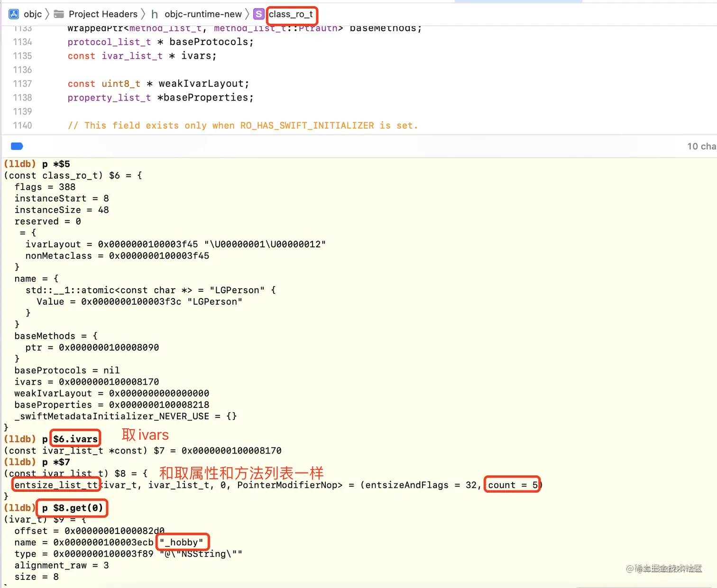The image size is (717, 588).
Task: Click 'entsize_list_tt' in console output
Action: click(x=56, y=485)
